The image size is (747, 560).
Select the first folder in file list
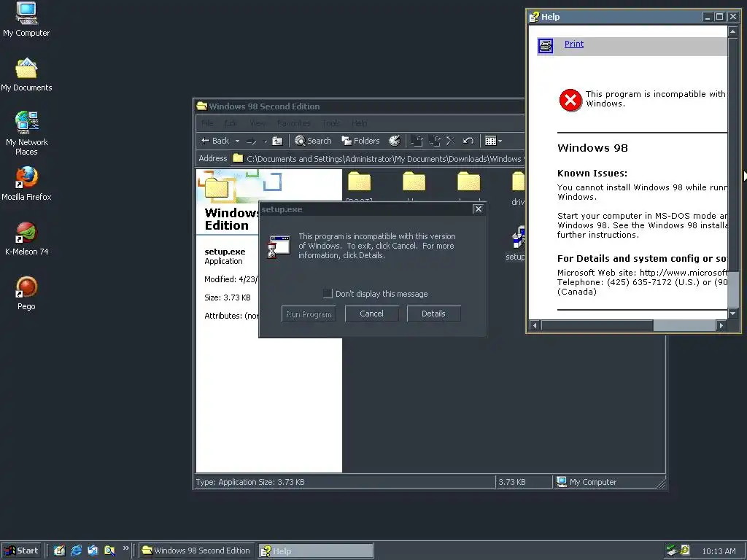(x=359, y=182)
